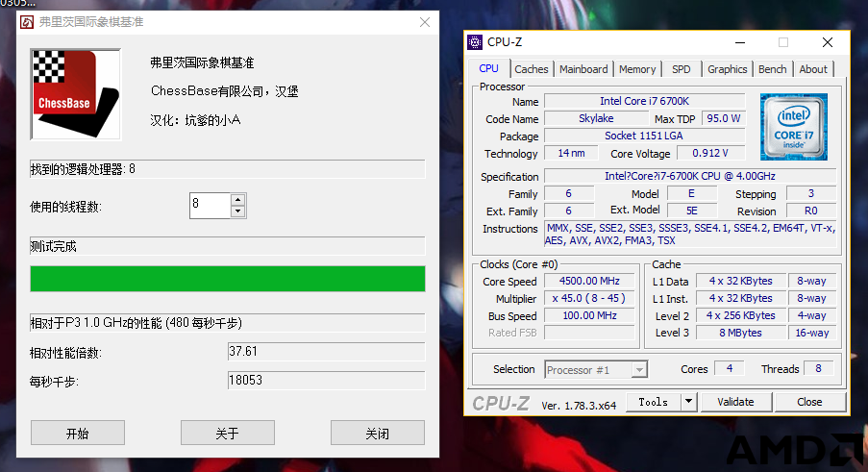Viewport: 868px width, 472px height.
Task: Close the Fritz Chess Benchmark window
Action: [x=425, y=22]
